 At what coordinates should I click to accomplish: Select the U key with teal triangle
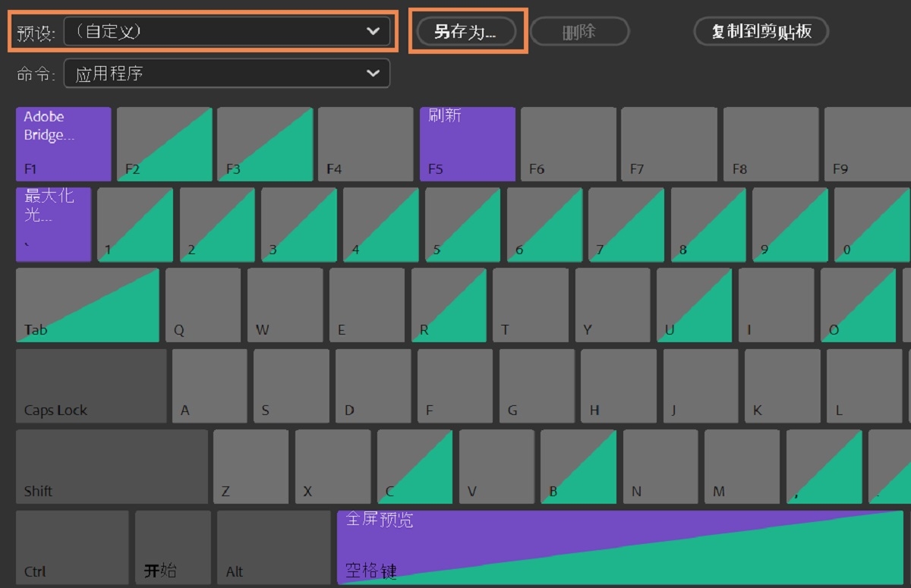pos(694,304)
